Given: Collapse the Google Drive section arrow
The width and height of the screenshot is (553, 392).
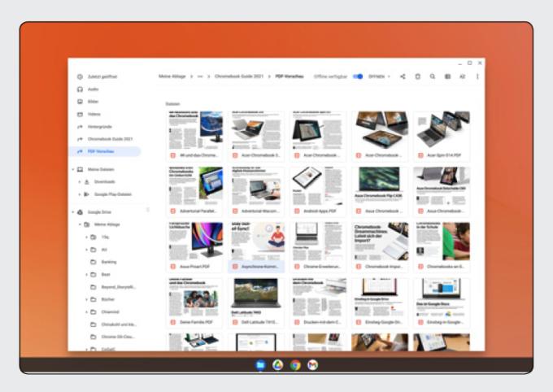Looking at the screenshot, I should 73,212.
